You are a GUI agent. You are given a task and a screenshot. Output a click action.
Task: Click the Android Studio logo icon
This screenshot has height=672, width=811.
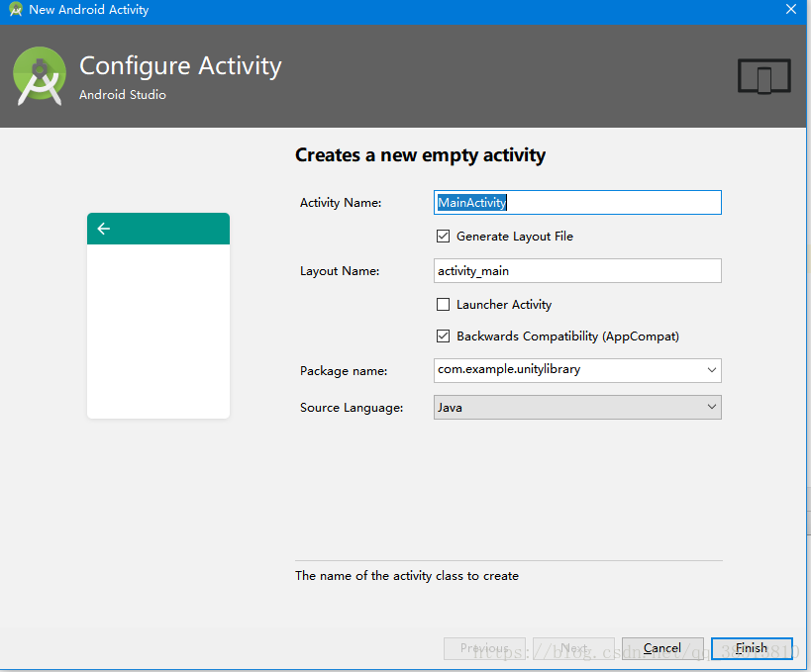pos(40,76)
